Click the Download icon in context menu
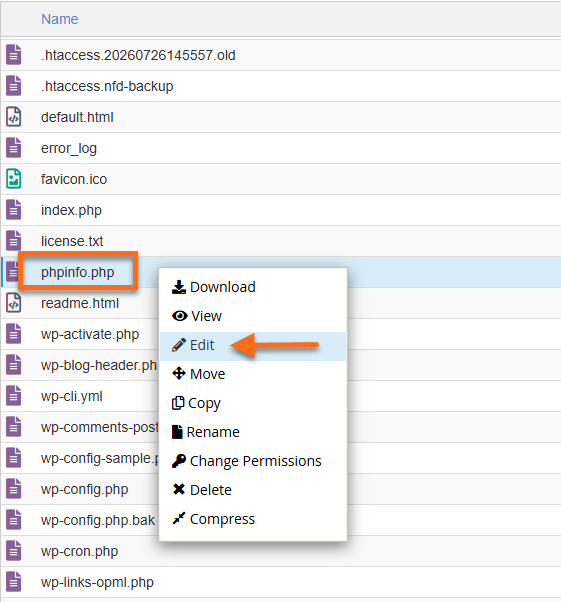The image size is (561, 602). click(179, 287)
